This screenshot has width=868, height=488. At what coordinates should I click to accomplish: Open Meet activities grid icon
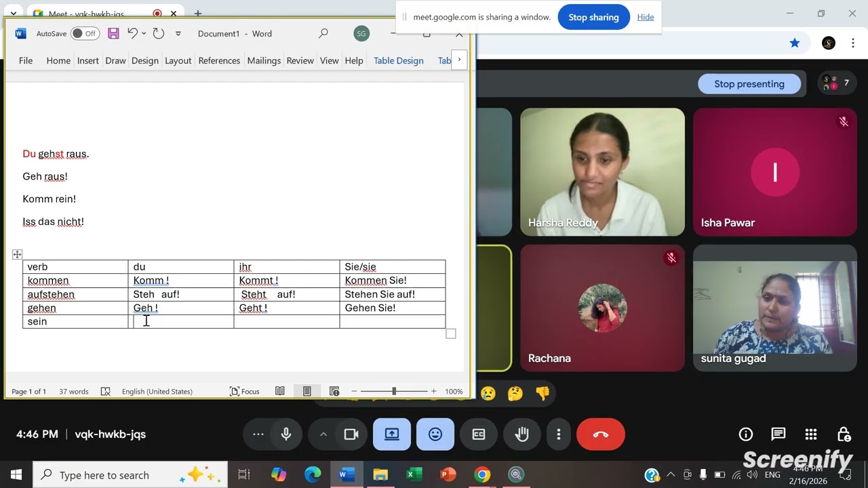pos(811,434)
